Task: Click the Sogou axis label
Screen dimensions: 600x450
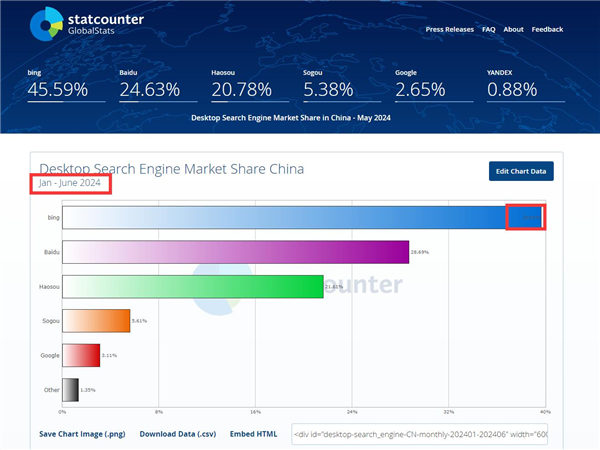Action: [51, 321]
